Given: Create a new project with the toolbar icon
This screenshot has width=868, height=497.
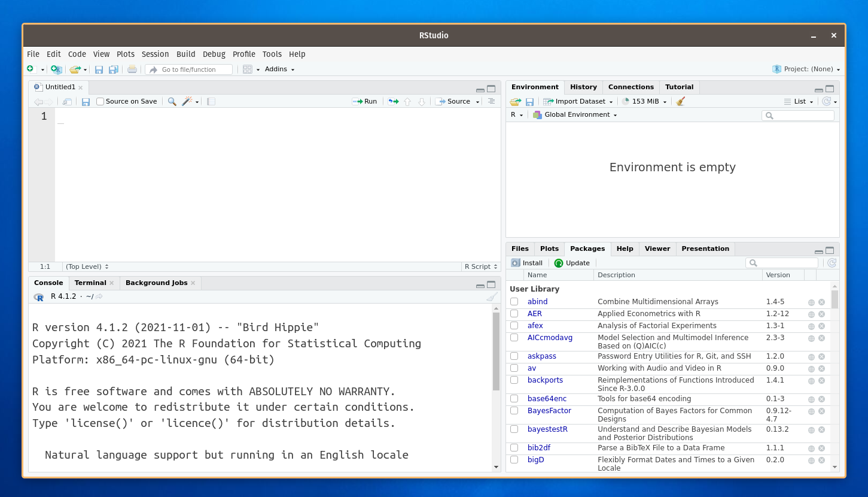Looking at the screenshot, I should (x=56, y=69).
